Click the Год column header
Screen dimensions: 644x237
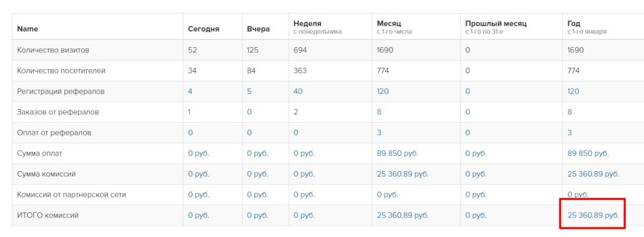point(573,24)
